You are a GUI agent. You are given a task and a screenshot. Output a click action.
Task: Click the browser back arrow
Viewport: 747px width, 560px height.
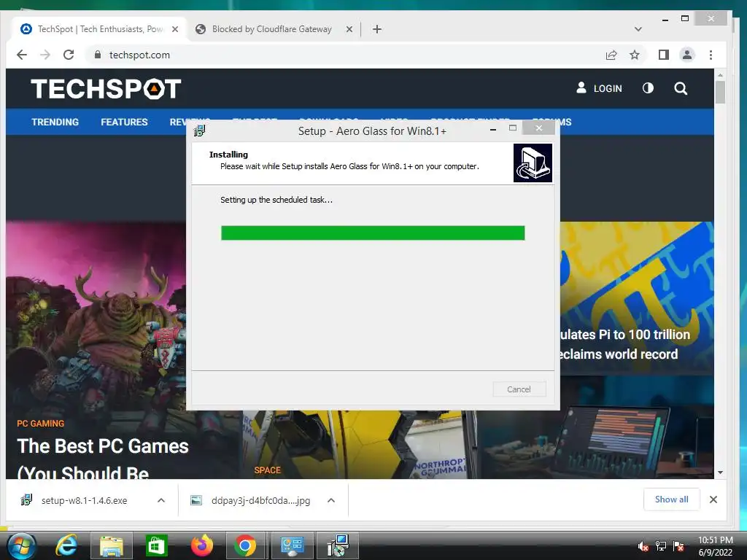click(21, 55)
